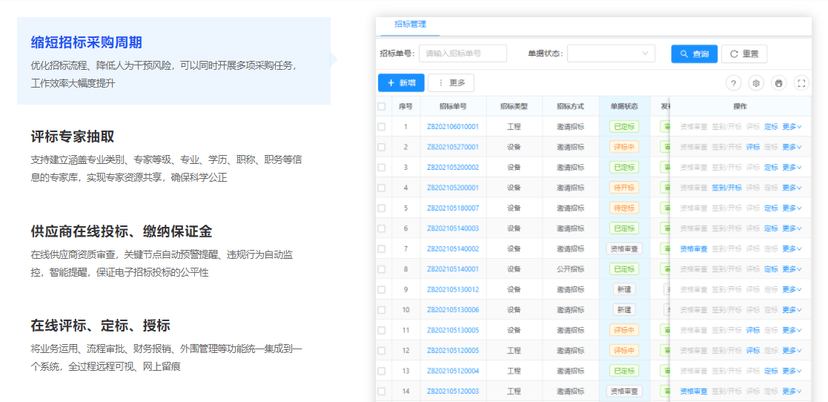Click the 新增 add button
Viewport: 828px width, 402px height.
[x=401, y=83]
